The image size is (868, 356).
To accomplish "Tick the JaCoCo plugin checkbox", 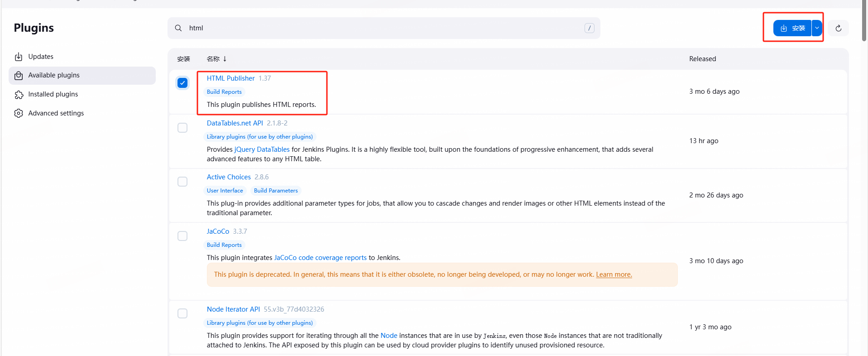I will click(182, 236).
